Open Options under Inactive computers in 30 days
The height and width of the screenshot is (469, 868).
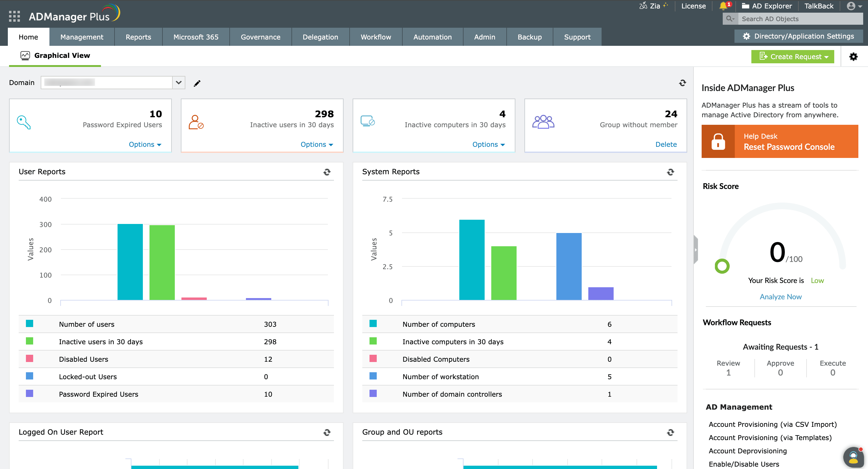(489, 145)
